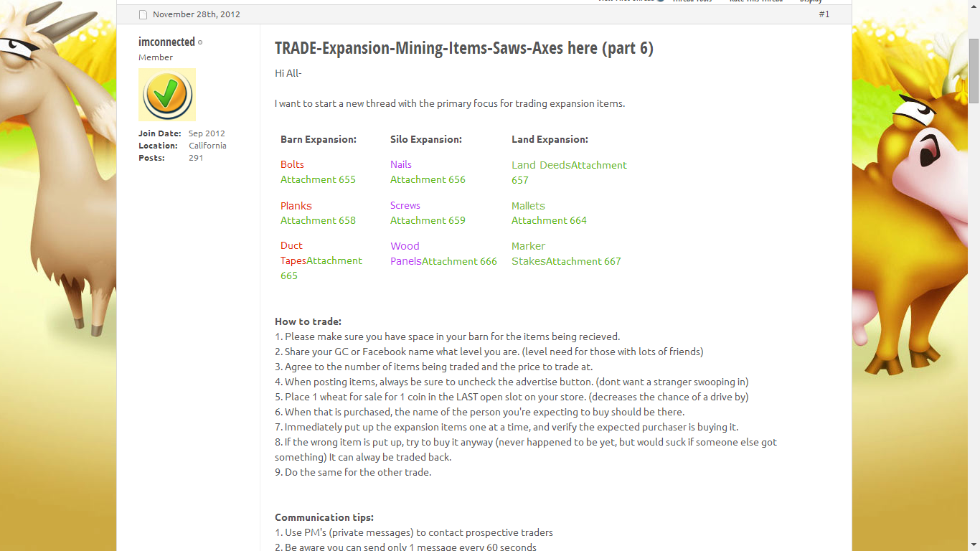The width and height of the screenshot is (980, 551).
Task: Click the Communication tips heading
Action: tap(324, 517)
